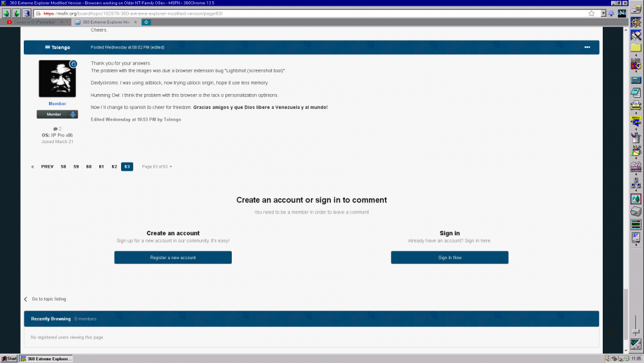
Task: Click the page vertical scrollbar thumb
Action: point(626,315)
